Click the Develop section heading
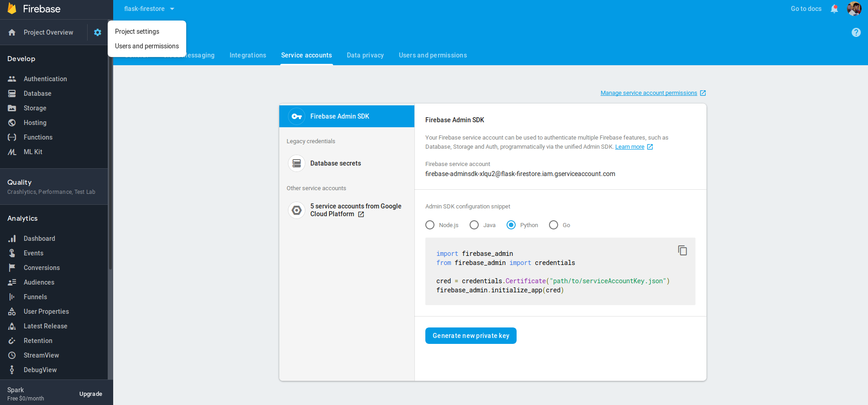868x405 pixels. coord(21,59)
